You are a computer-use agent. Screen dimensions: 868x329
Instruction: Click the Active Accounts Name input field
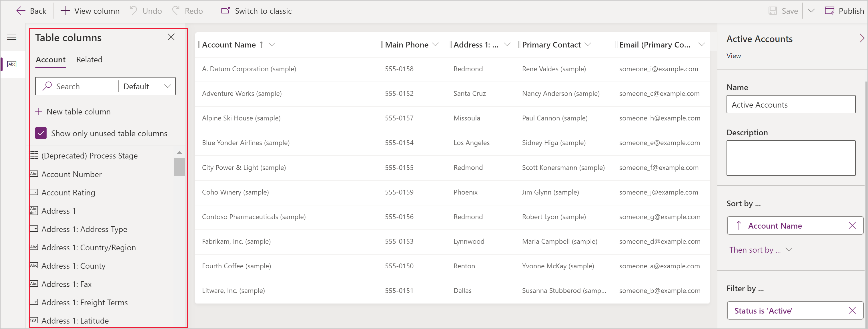tap(793, 104)
